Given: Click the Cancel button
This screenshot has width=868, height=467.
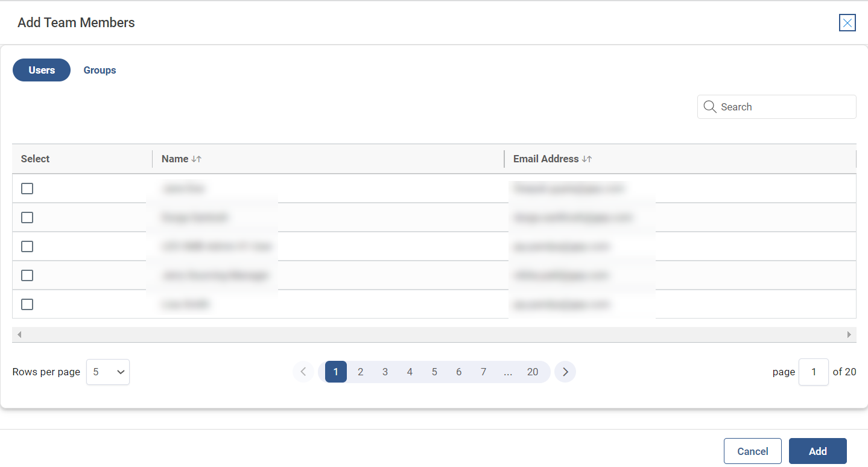Looking at the screenshot, I should coord(752,451).
